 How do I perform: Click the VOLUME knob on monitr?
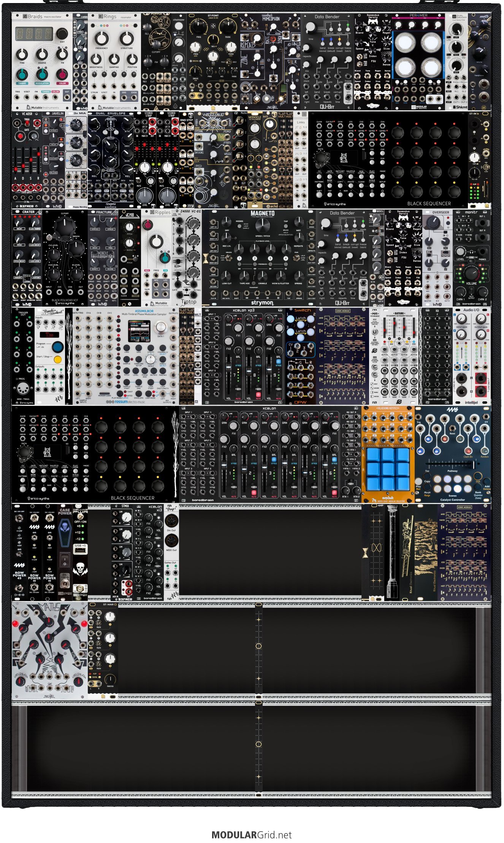[471, 272]
